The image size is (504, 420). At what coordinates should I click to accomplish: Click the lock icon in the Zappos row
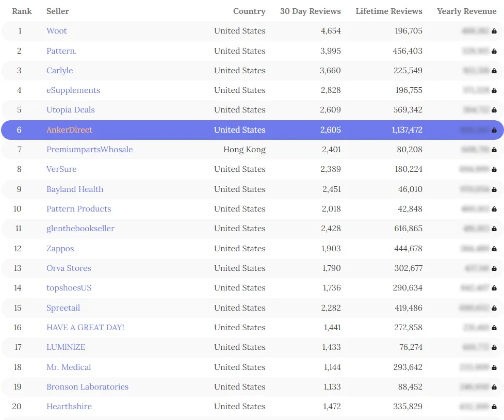point(494,249)
